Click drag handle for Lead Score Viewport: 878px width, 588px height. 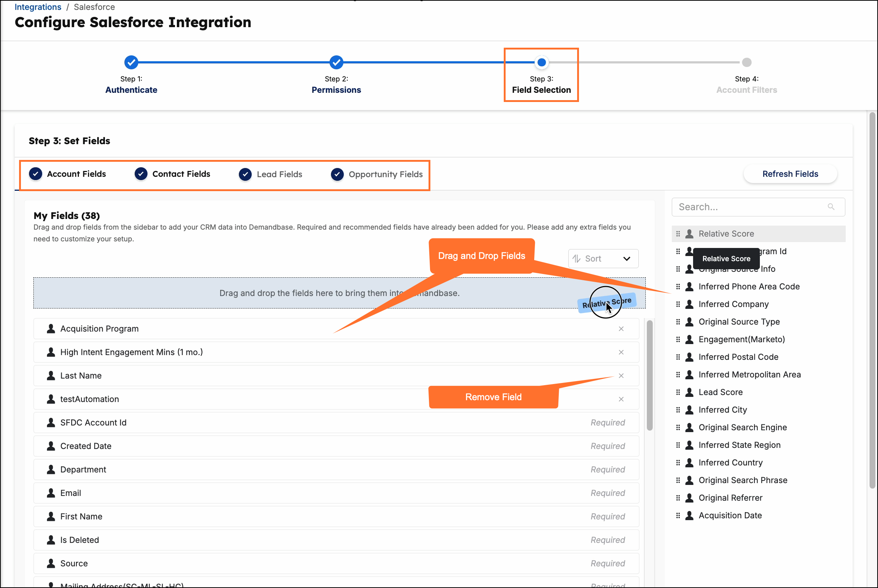(x=678, y=392)
